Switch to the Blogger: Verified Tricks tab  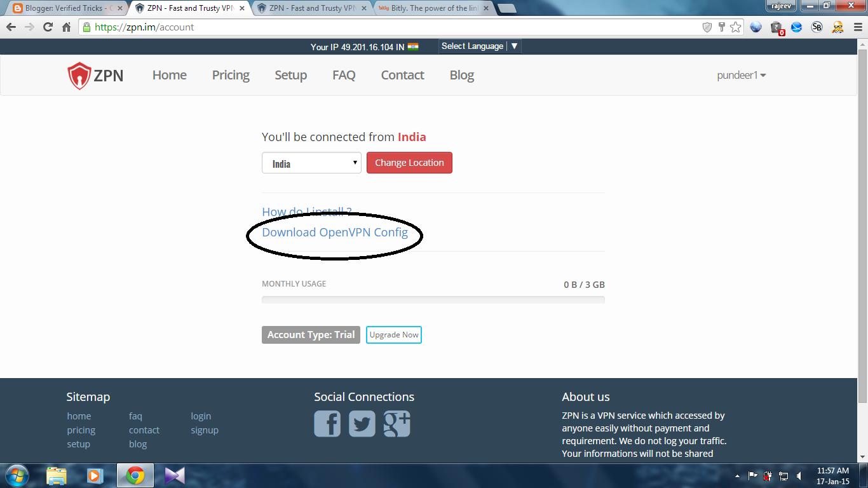pos(67,8)
